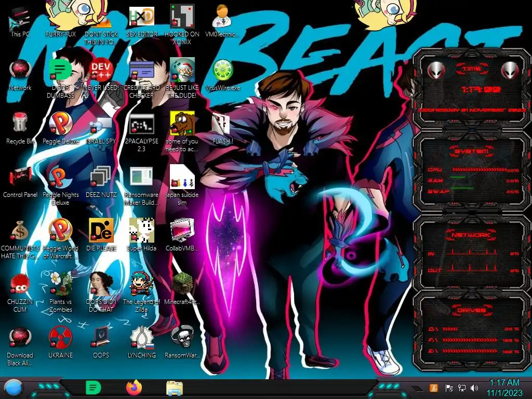Click the network IN traffic graph

pos(472,252)
